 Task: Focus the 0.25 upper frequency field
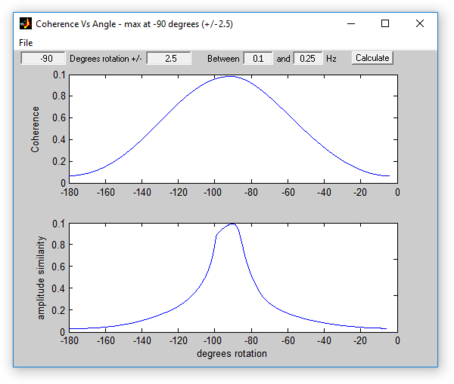(x=307, y=59)
